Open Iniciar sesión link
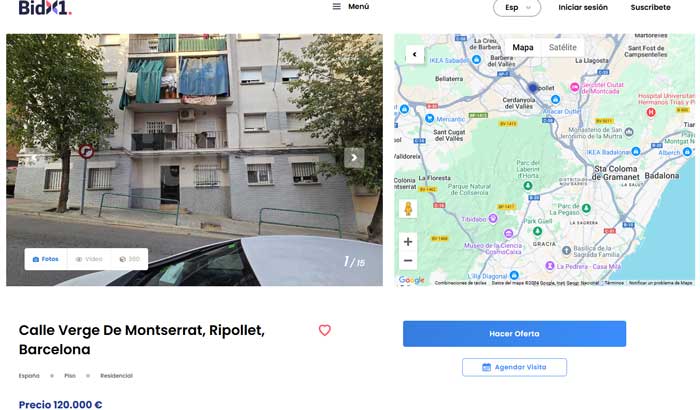Screen dimensions: 700x410 click(x=583, y=8)
